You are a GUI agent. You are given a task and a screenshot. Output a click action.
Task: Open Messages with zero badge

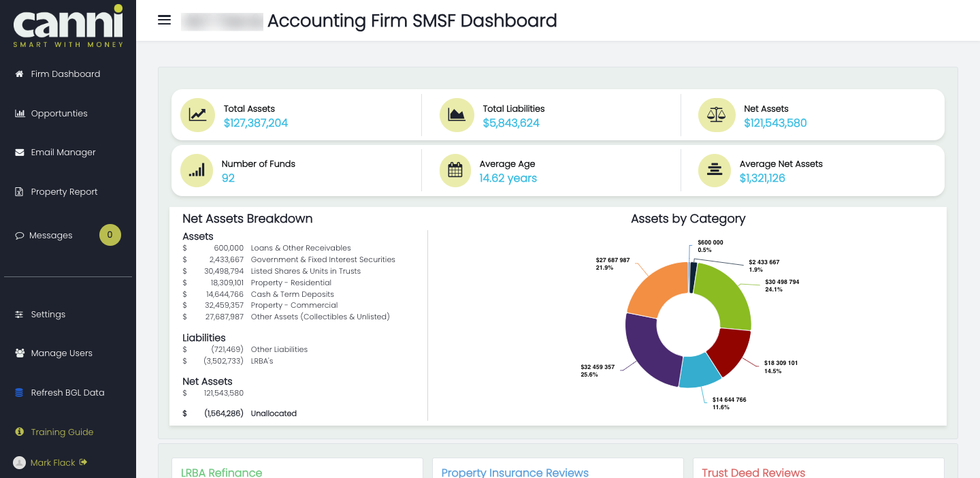point(51,236)
